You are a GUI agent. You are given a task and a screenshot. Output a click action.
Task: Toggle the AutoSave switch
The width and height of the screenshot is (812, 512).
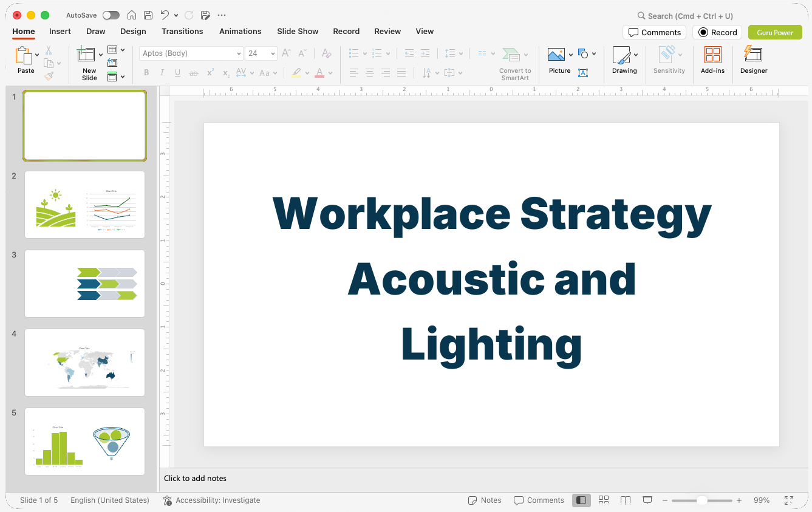111,15
